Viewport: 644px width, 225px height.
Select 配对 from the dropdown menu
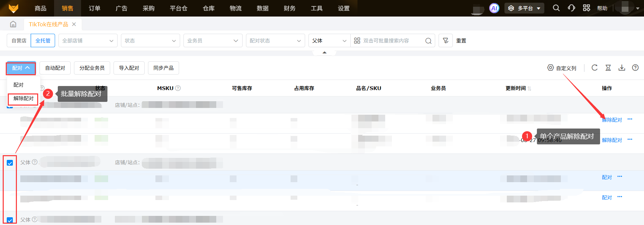pyautogui.click(x=19, y=85)
